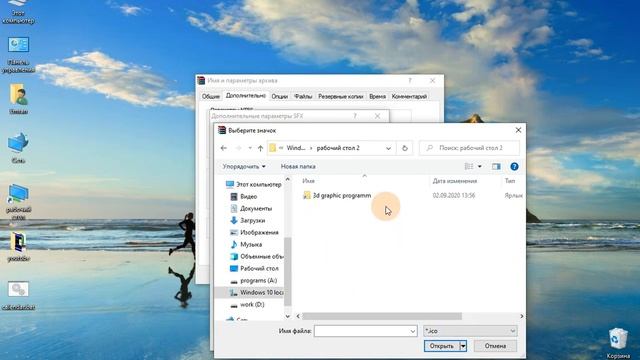
Task: Go back in file dialog navigation
Action: [223, 148]
